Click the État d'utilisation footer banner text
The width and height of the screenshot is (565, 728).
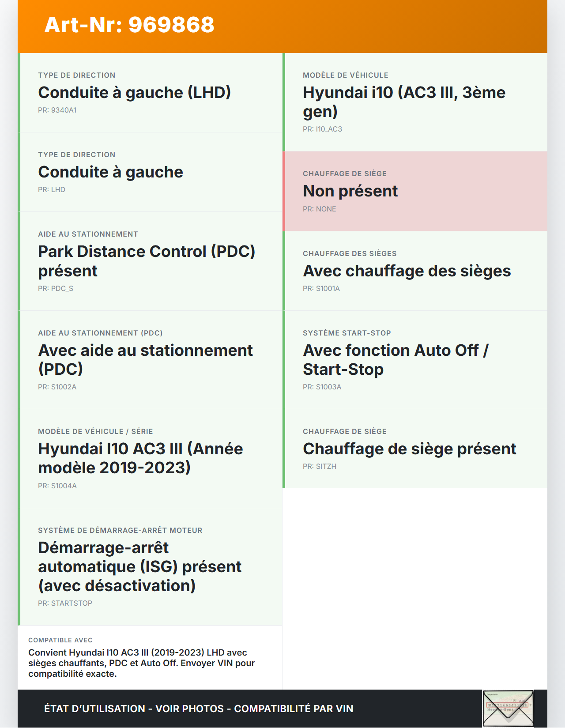pos(199,709)
